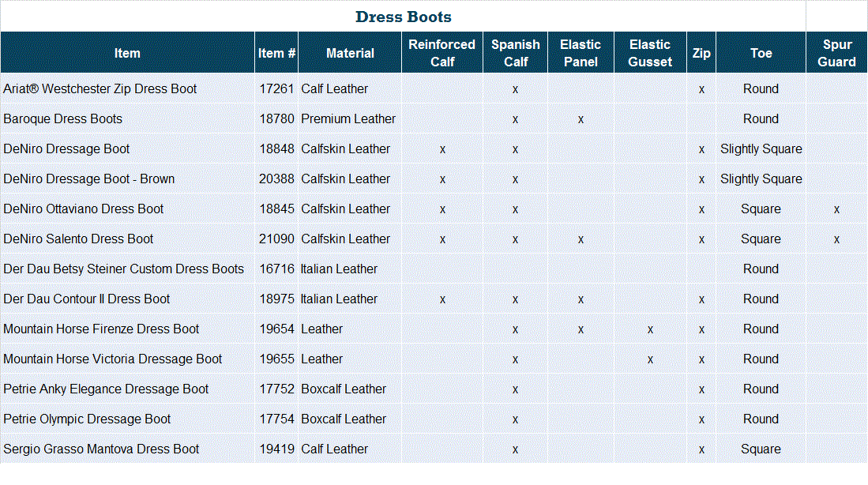Viewport: 868px width, 485px height.
Task: Click item number 18848
Action: click(276, 149)
